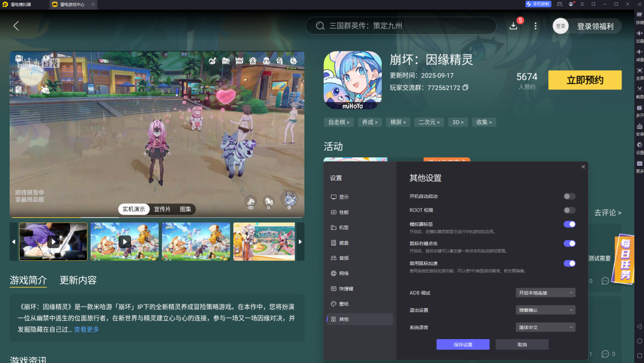644x363 pixels.
Task: Tap the Android back triangle button
Action: coord(639,326)
